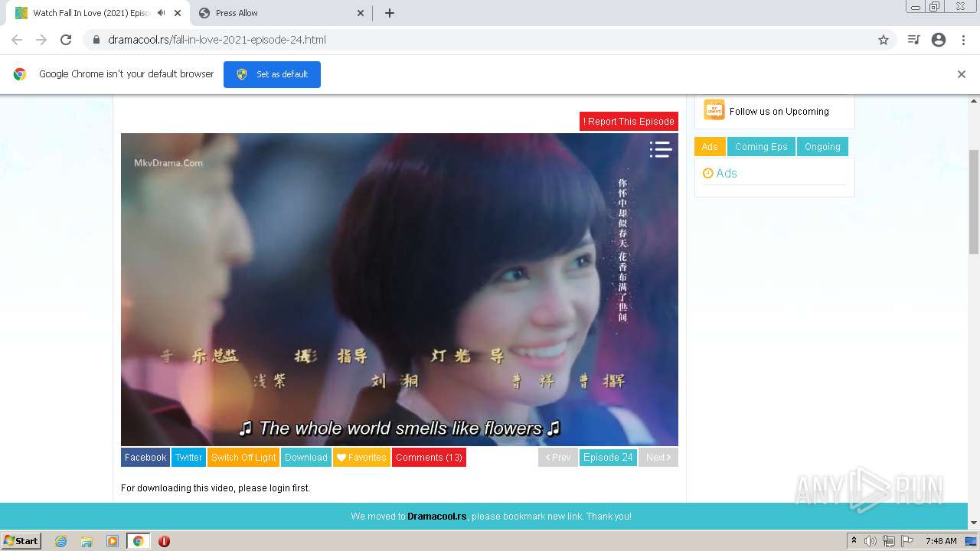Switch to Ongoing tab
The height and width of the screenshot is (551, 980).
[x=822, y=147]
